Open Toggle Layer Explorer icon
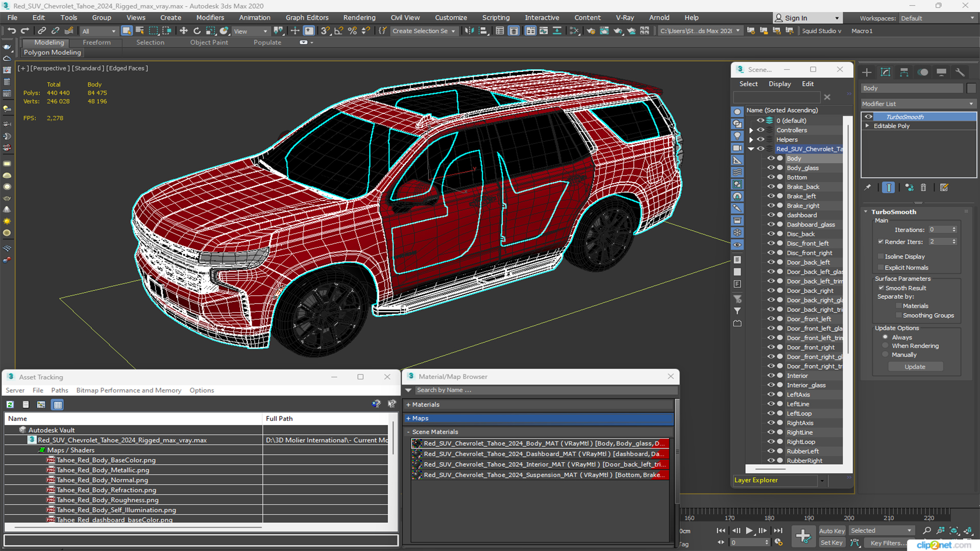Viewport: 980px width, 551px height. (x=513, y=31)
